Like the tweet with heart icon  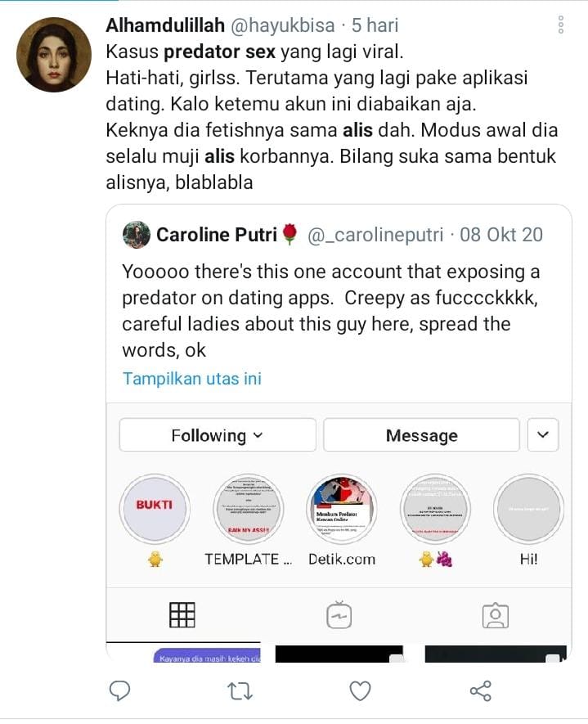(x=360, y=690)
